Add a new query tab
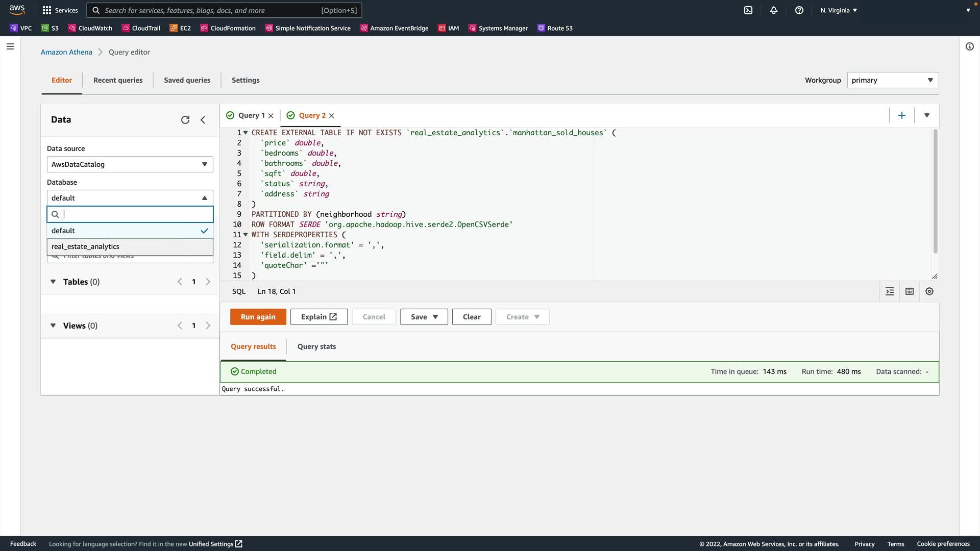 902,115
